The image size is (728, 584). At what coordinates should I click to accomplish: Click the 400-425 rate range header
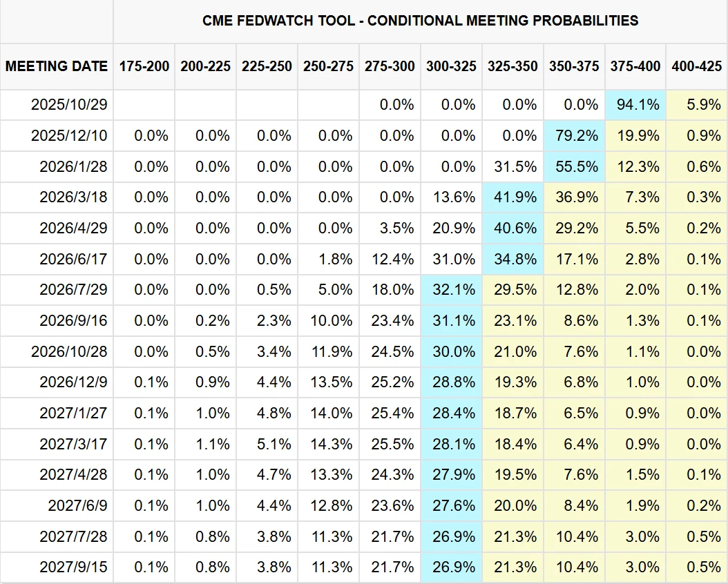pyautogui.click(x=697, y=66)
